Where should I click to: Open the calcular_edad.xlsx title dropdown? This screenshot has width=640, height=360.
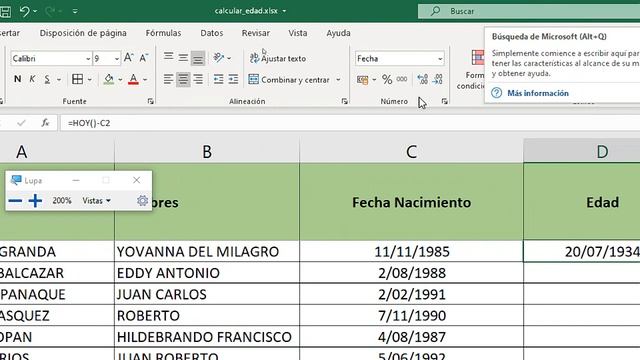[x=284, y=11]
